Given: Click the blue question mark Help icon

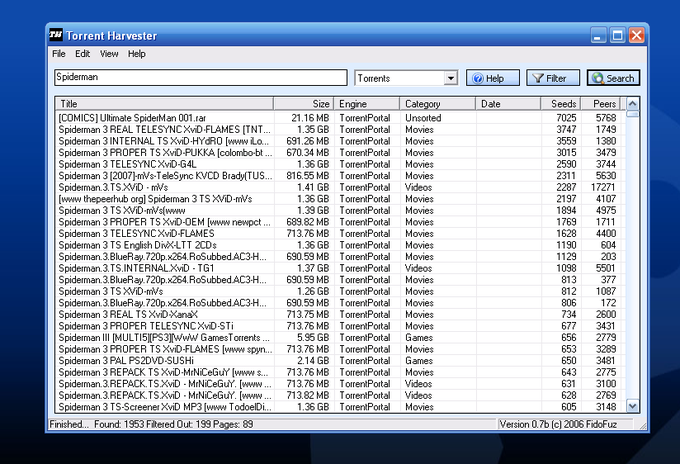Looking at the screenshot, I should tap(478, 78).
